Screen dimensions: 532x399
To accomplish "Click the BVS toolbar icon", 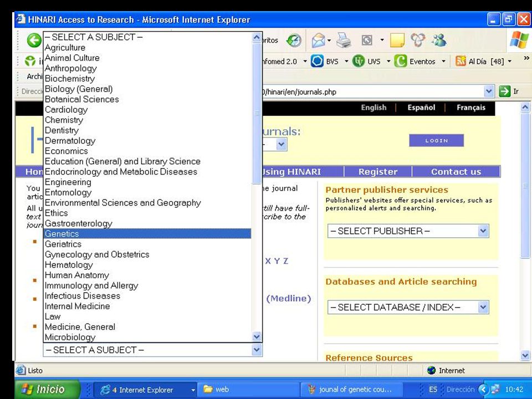I will point(317,62).
